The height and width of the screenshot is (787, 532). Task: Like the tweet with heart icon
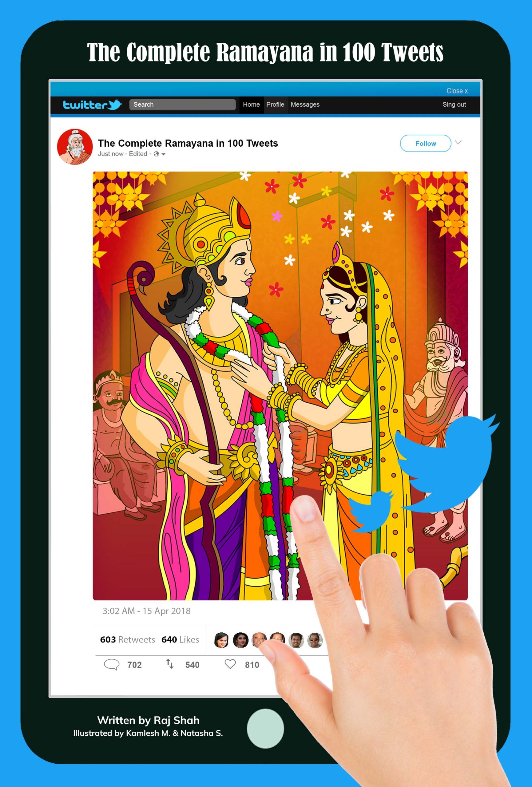click(230, 664)
